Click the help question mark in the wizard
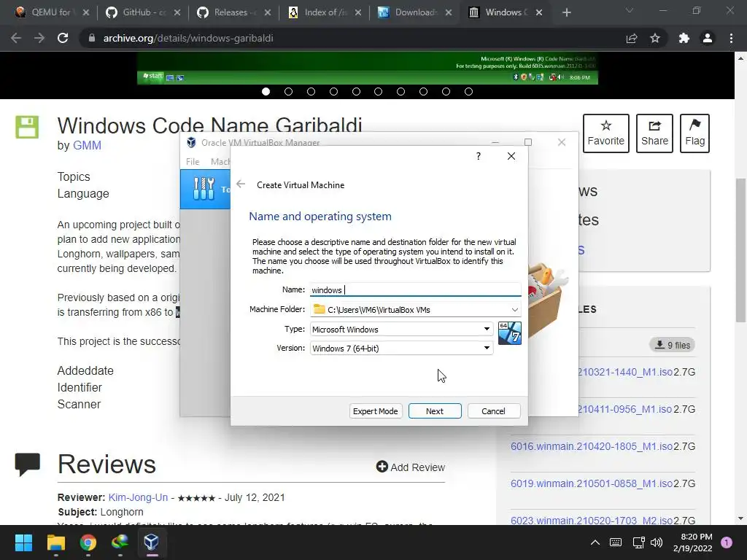This screenshot has width=747, height=560. (x=479, y=156)
